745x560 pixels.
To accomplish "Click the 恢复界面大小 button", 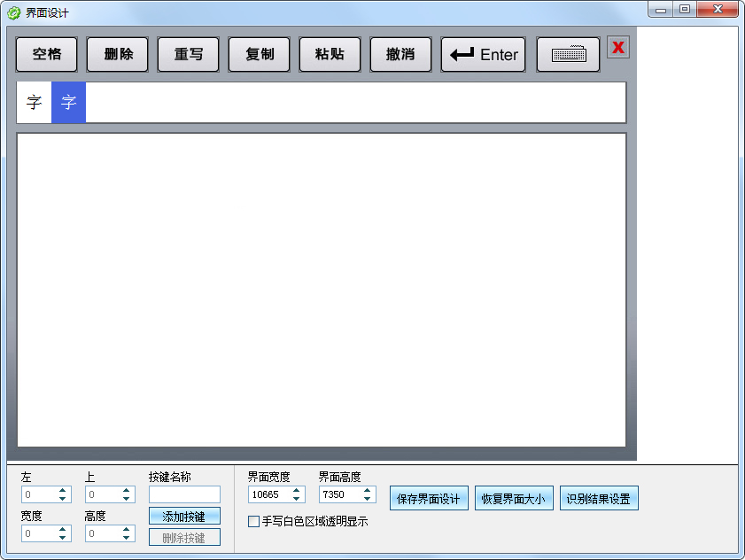I will click(514, 499).
